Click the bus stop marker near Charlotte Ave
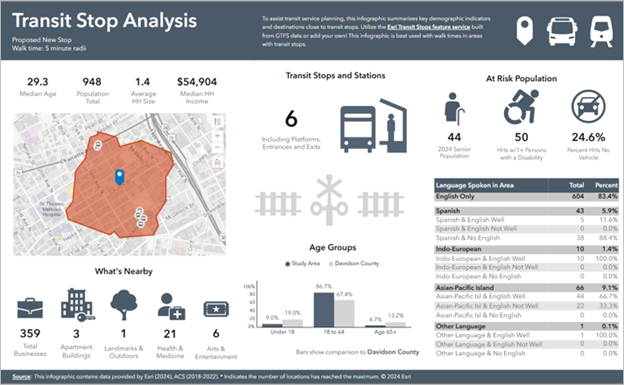 point(97,146)
